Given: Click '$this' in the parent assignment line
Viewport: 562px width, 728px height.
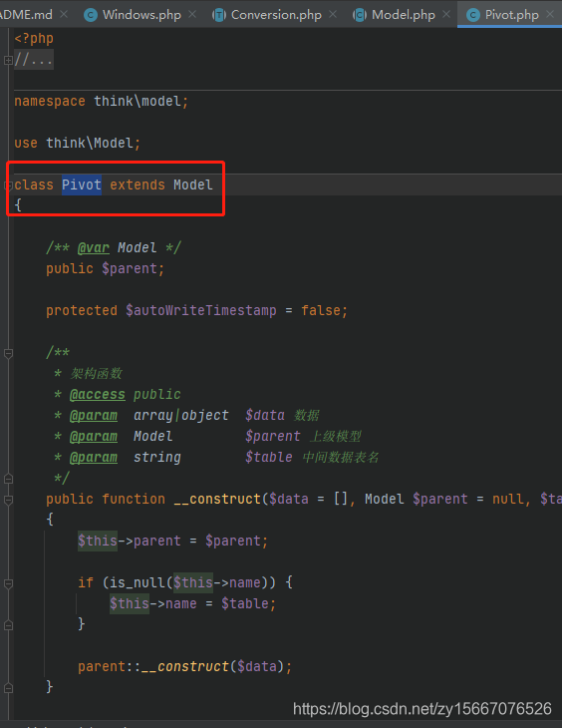Looking at the screenshot, I should [x=98, y=541].
